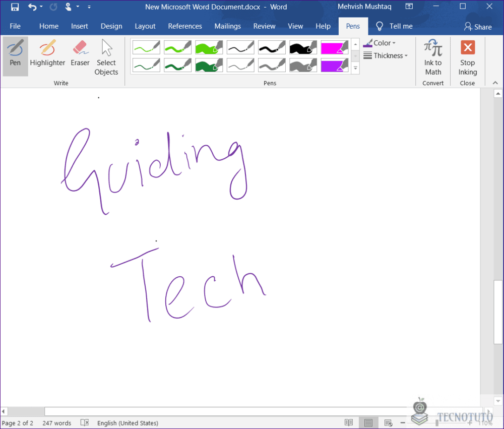This screenshot has width=504, height=429.
Task: Choose medium dark green pen
Action: [x=178, y=66]
